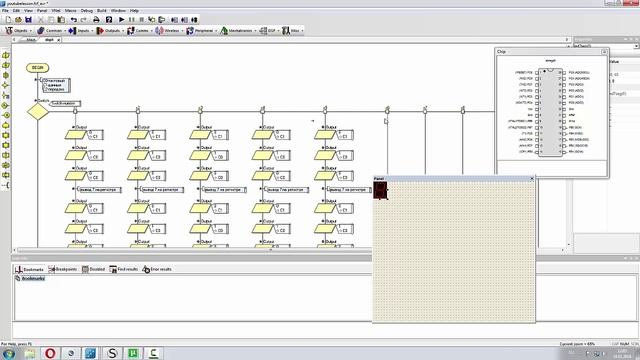The image size is (640, 360).
Task: Select the Bookmarks tree item
Action: pyautogui.click(x=33, y=278)
